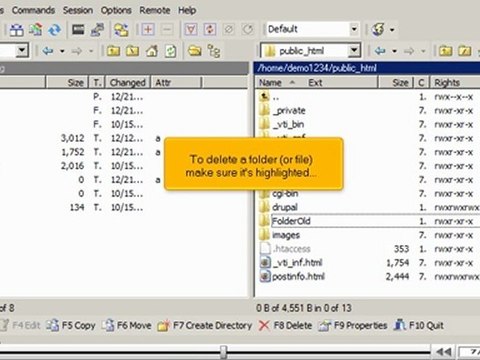The height and width of the screenshot is (360, 480).
Task: Click F7 Create Directory button
Action: point(205,325)
